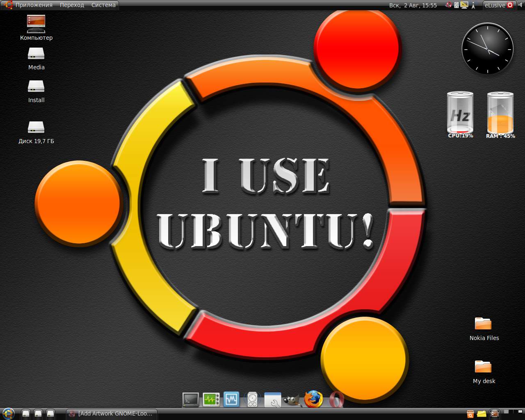The height and width of the screenshot is (420, 525).
Task: Select the Диск 19,7 ГБ drive icon
Action: tap(36, 132)
